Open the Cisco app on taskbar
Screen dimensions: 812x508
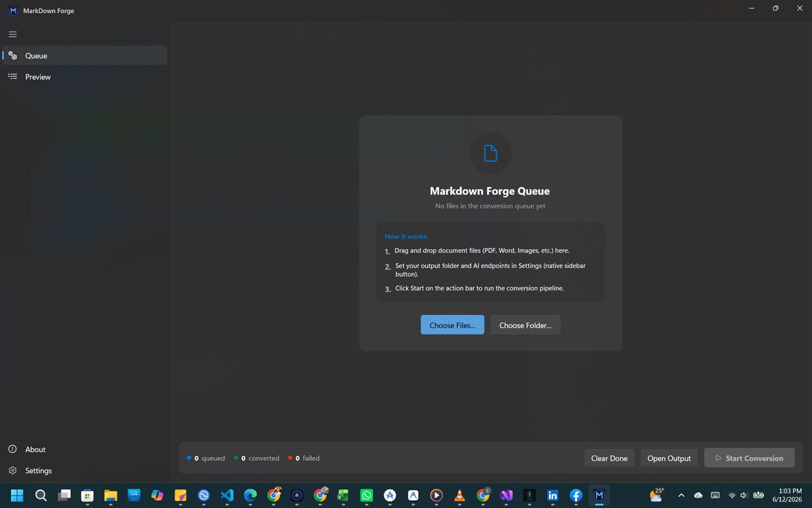point(134,495)
